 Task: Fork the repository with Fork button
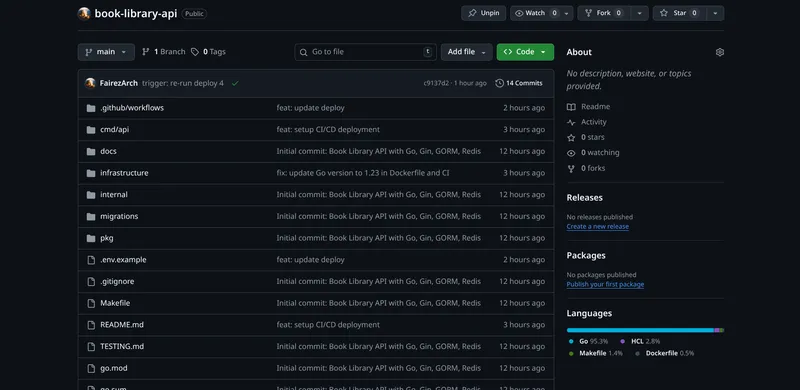(604, 13)
